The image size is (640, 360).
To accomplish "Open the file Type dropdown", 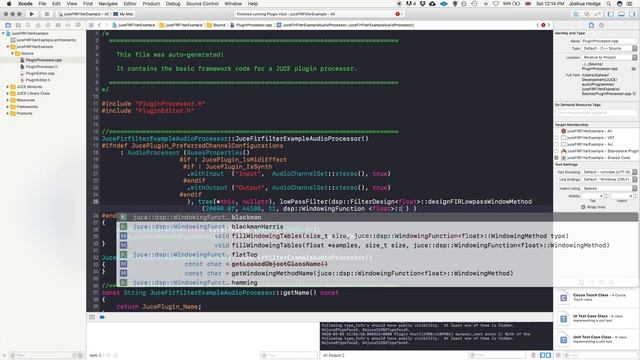I will point(609,48).
